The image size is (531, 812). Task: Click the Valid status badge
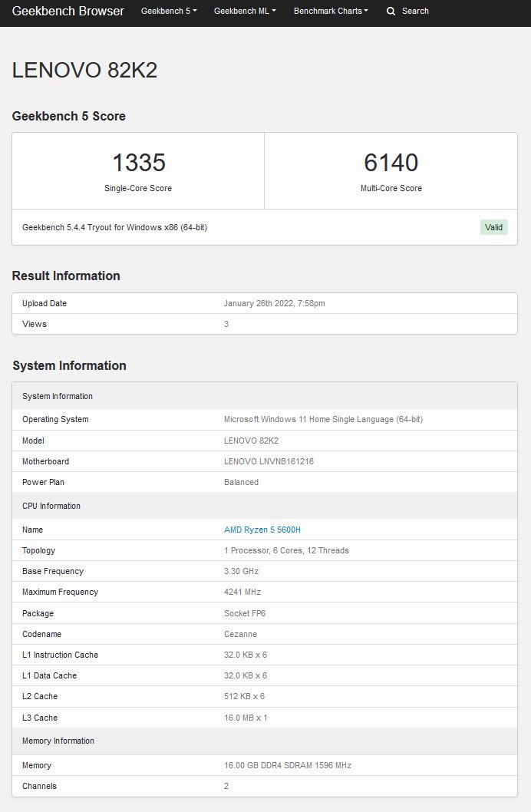point(493,227)
